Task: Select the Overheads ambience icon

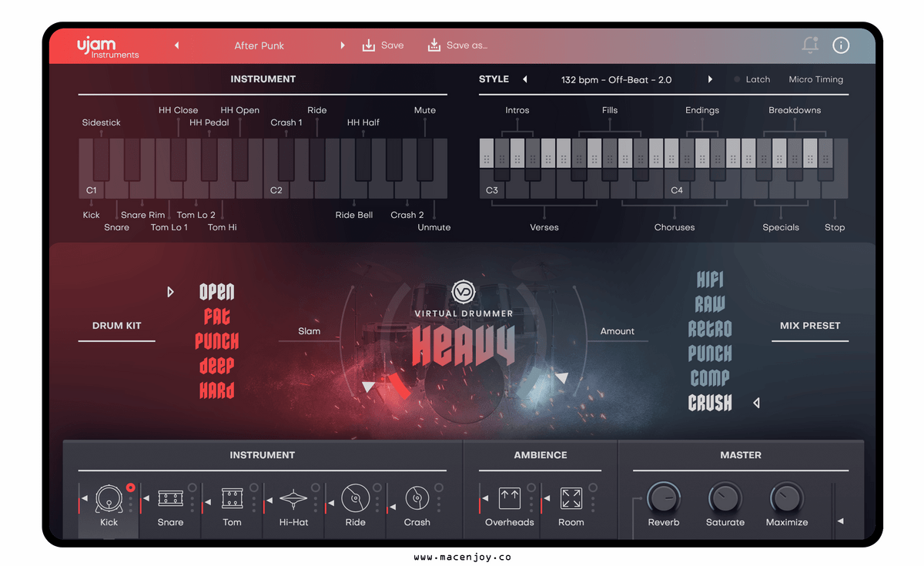Action: pyautogui.click(x=509, y=498)
